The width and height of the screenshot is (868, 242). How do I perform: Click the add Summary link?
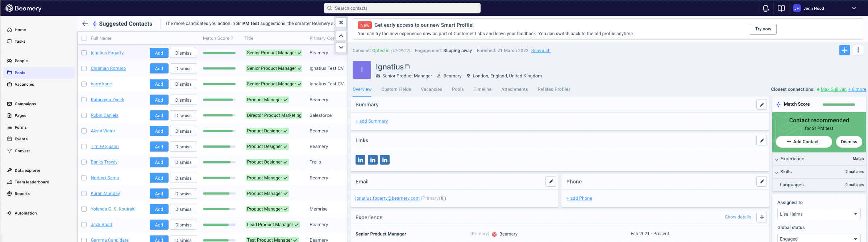coord(371,121)
